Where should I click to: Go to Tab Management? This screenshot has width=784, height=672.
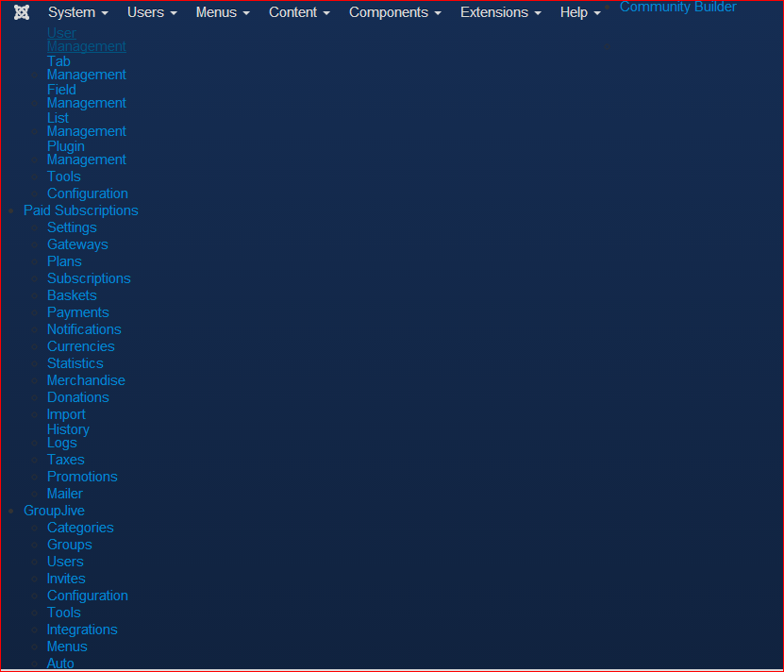point(86,68)
